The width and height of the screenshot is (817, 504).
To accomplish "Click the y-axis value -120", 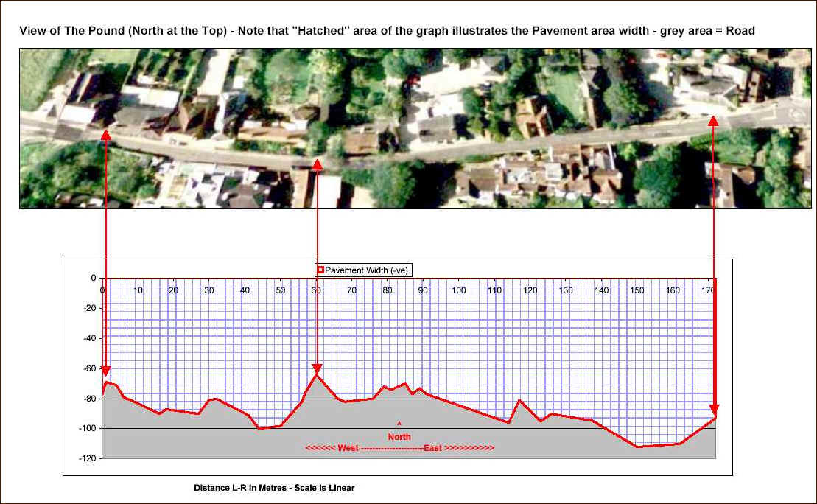I will tap(88, 458).
